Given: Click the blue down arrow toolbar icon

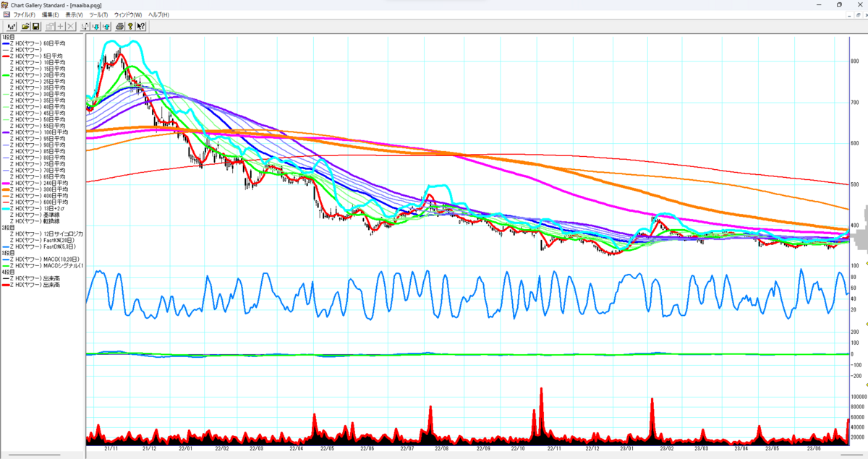Looking at the screenshot, I should click(95, 26).
